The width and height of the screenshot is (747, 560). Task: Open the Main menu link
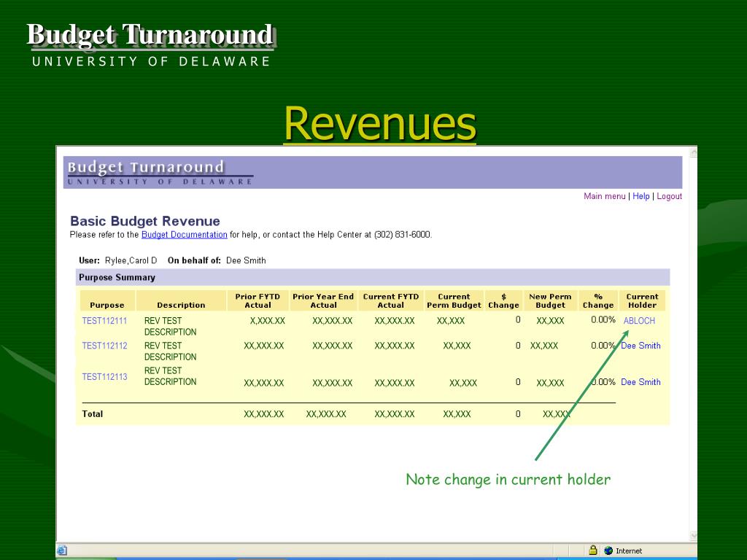605,196
